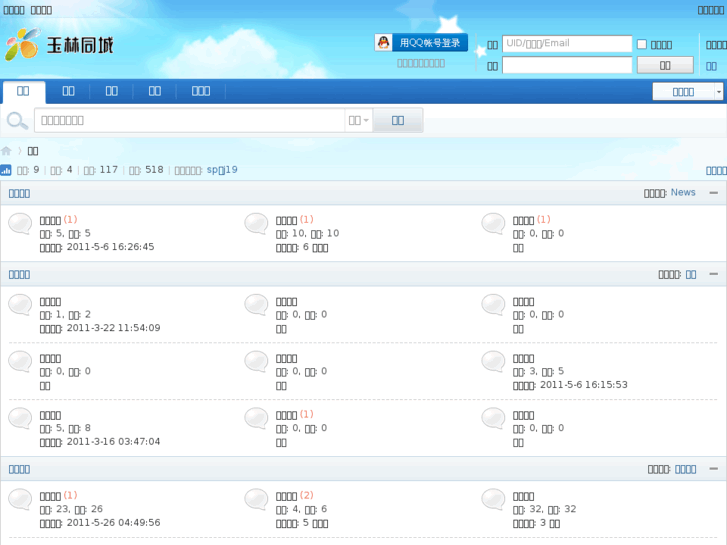The width and height of the screenshot is (727, 545).
Task: Click the QQ penguin icon
Action: [x=383, y=43]
